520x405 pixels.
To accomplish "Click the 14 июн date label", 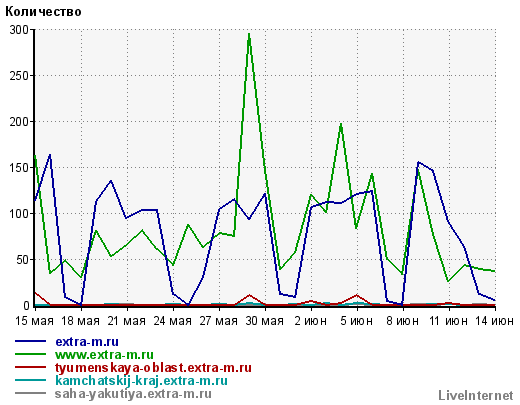I will (x=495, y=321).
